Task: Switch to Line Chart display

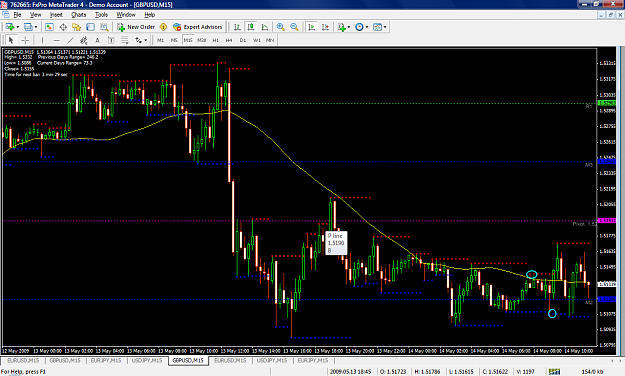Action: [264, 27]
